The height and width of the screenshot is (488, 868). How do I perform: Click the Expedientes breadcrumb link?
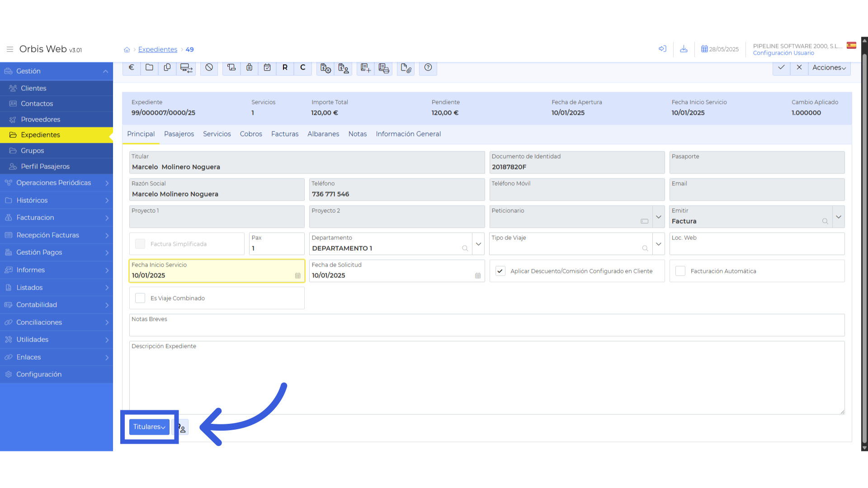[158, 50]
